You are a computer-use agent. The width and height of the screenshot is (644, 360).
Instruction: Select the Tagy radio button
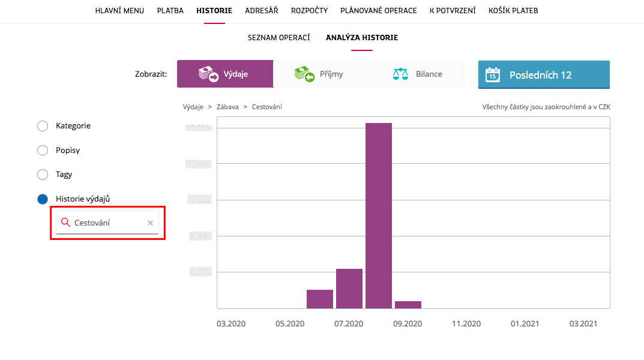pyautogui.click(x=43, y=175)
